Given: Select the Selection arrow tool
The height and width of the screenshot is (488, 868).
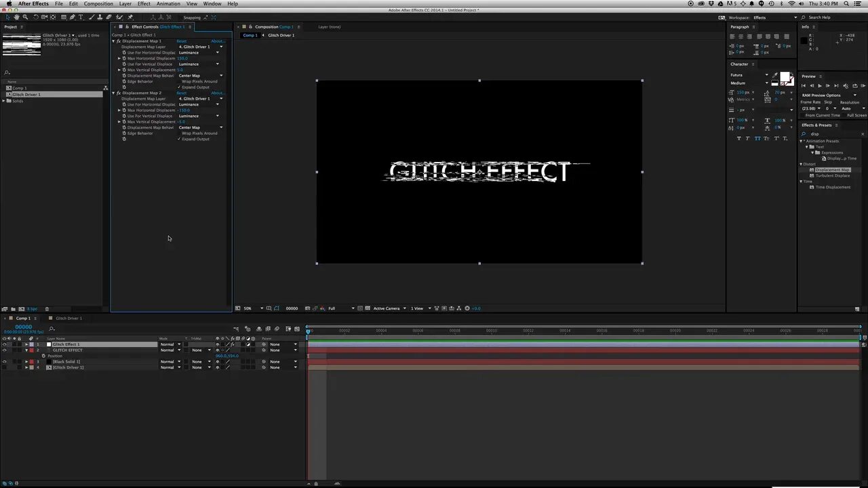Looking at the screenshot, I should [x=7, y=18].
